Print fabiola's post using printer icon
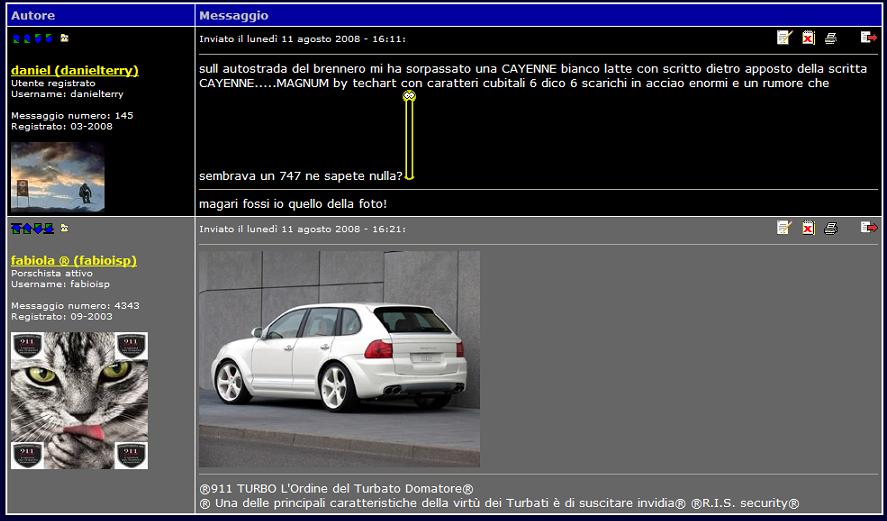Screen dimensions: 887x521 click(830, 228)
